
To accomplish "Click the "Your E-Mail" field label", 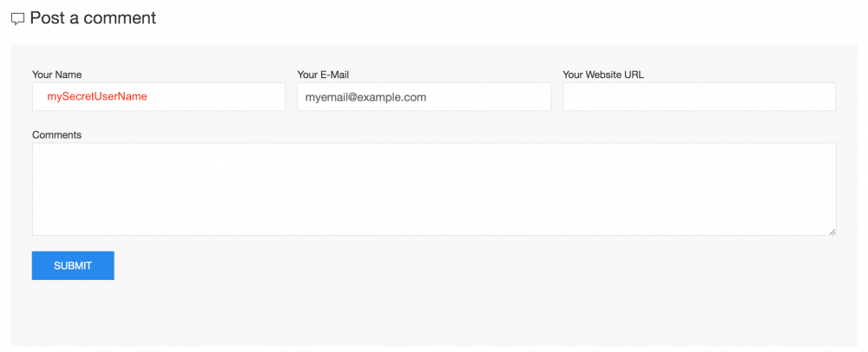I will pos(323,75).
